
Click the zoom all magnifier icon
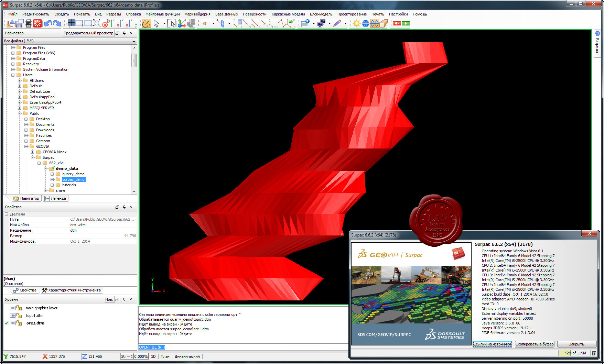pos(97,23)
